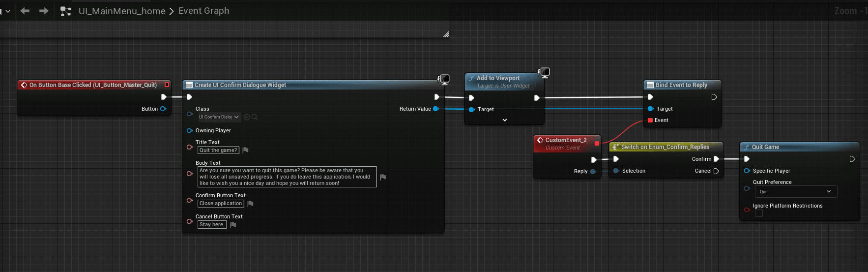868x272 pixels.
Task: Open the UI_MainMenu_home breadcrumb
Action: [x=122, y=11]
